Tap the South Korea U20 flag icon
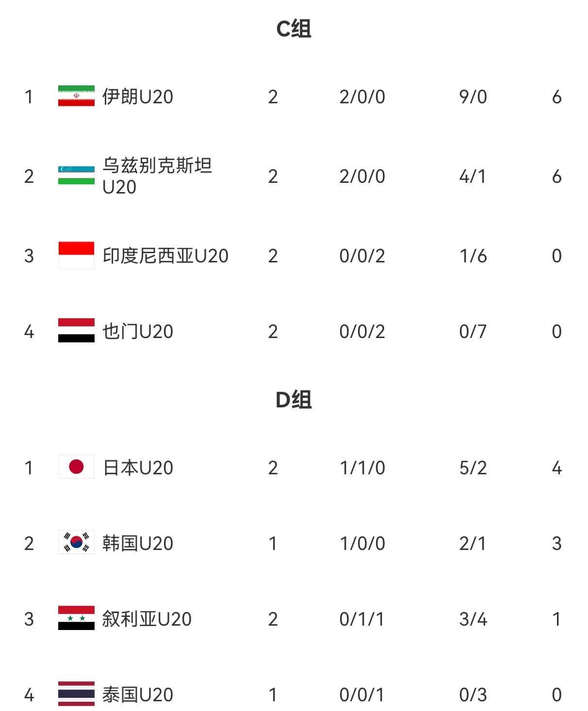This screenshot has height=711, width=588. [76, 542]
